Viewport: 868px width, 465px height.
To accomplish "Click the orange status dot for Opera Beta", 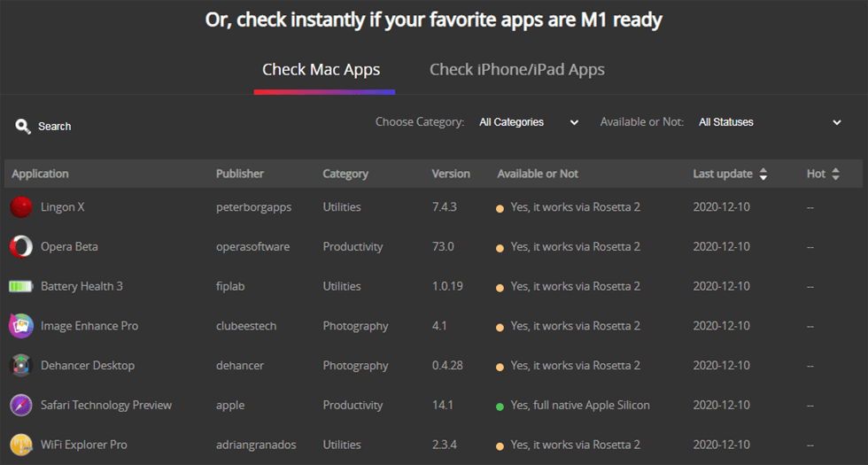I will (500, 249).
